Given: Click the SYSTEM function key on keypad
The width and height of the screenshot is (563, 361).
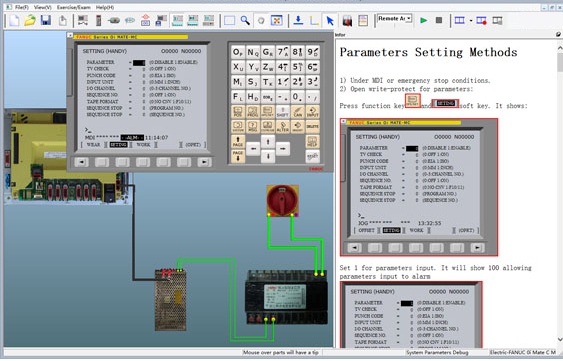Looking at the screenshot, I should tap(238, 126).
